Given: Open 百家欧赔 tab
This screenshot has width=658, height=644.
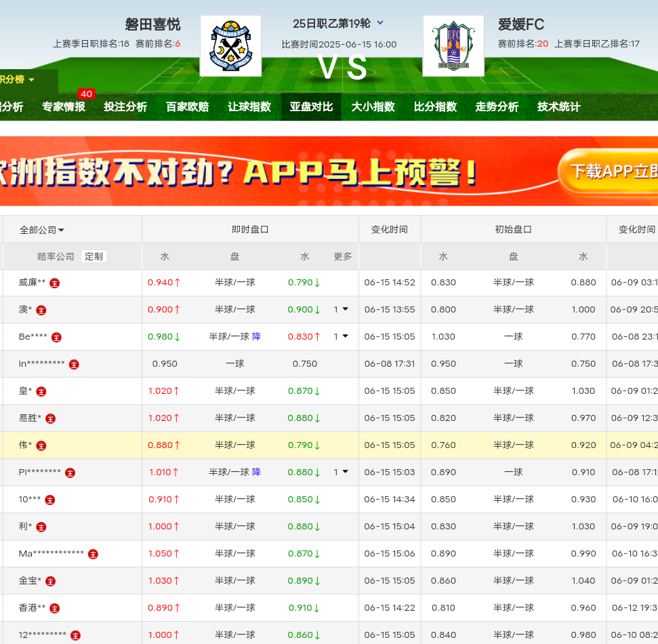Looking at the screenshot, I should 188,106.
